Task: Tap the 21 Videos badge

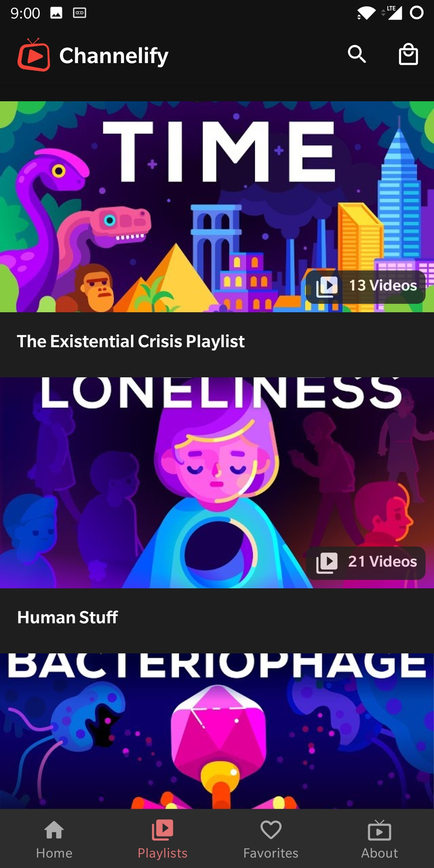Action: [x=365, y=563]
